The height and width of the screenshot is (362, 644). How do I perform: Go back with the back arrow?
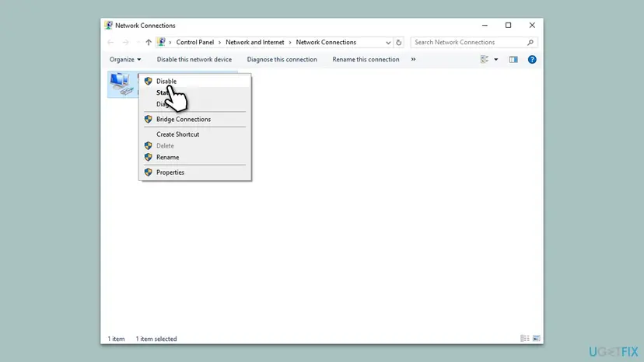(x=110, y=42)
